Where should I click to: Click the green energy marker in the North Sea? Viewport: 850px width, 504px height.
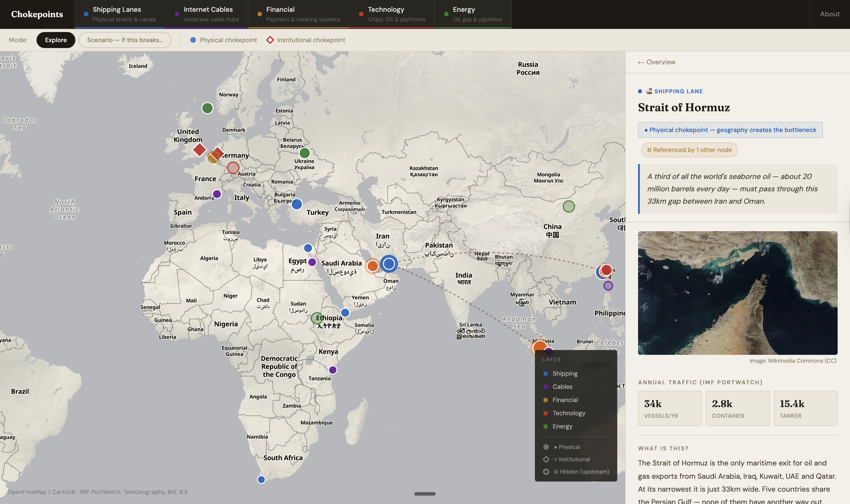click(x=207, y=108)
